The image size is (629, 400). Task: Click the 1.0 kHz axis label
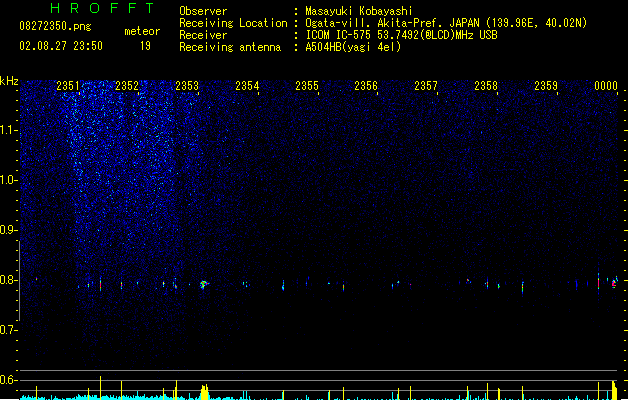[8, 180]
